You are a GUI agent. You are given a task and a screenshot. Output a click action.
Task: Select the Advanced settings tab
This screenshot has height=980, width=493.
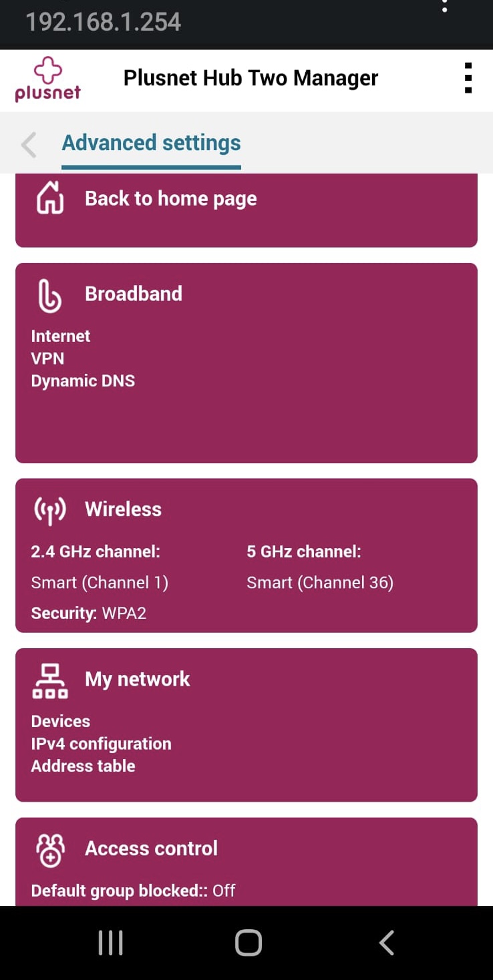pyautogui.click(x=151, y=143)
